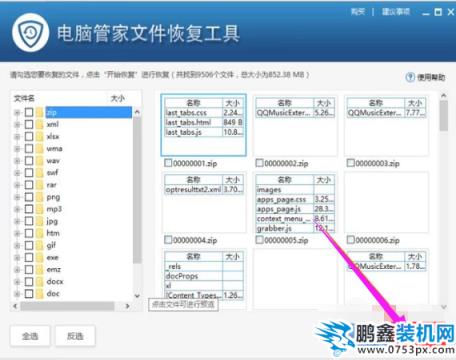The height and width of the screenshot is (360, 456).
Task: Click the rar folder icon
Action: click(40, 185)
